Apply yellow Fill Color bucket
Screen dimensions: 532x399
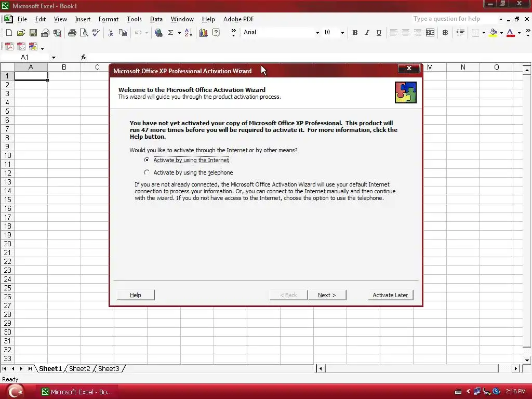point(494,33)
